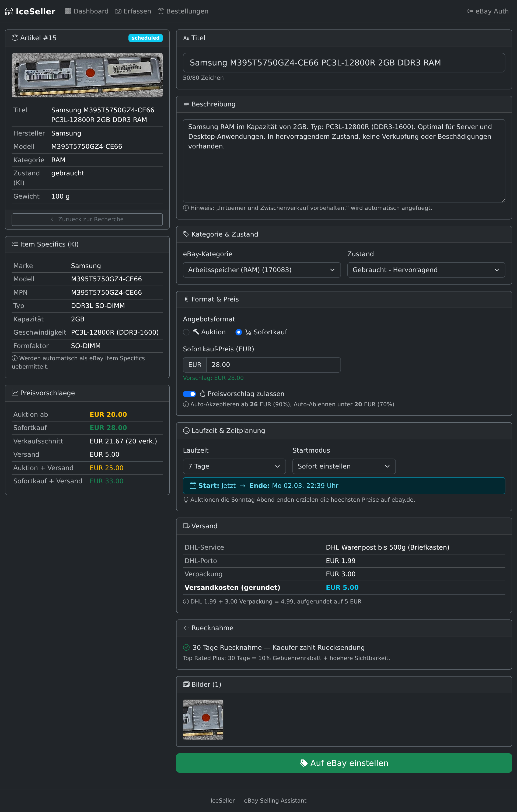Open the RAM thumbnail in Bilder

tap(203, 720)
